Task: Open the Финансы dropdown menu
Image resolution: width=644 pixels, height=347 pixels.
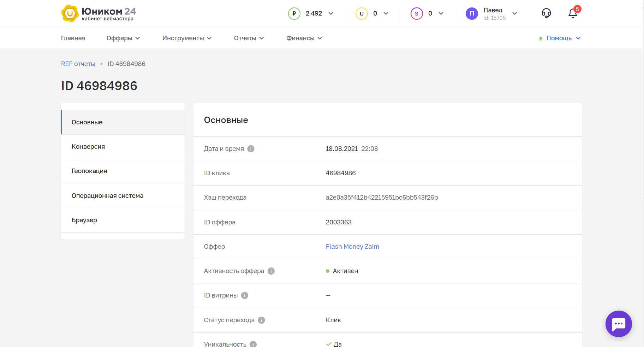Action: point(304,38)
